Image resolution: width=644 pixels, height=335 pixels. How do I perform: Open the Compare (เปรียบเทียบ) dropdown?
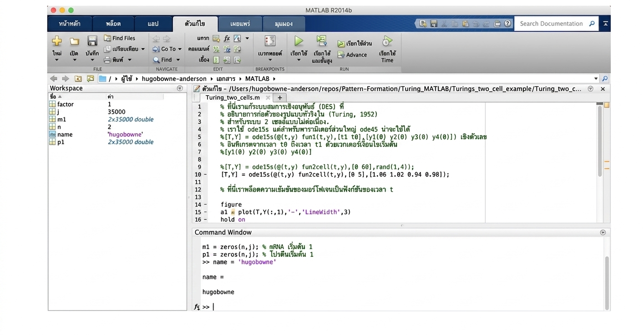coord(124,49)
